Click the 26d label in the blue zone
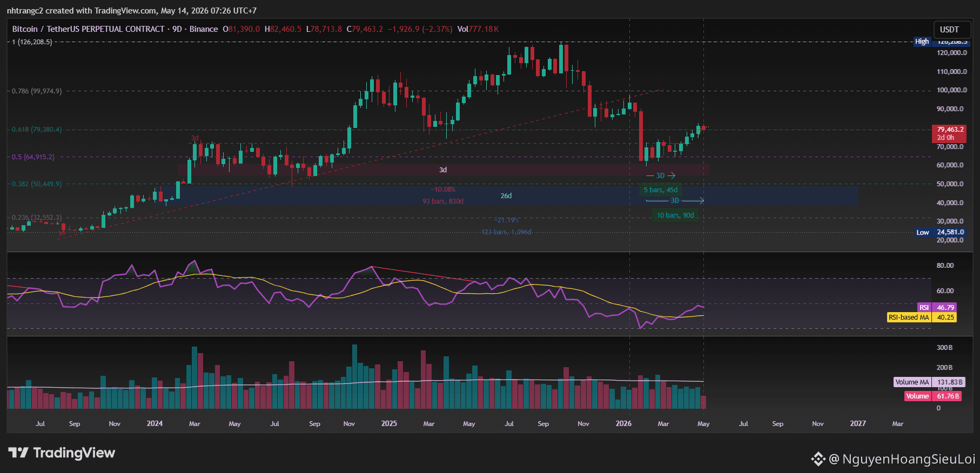 (506, 196)
